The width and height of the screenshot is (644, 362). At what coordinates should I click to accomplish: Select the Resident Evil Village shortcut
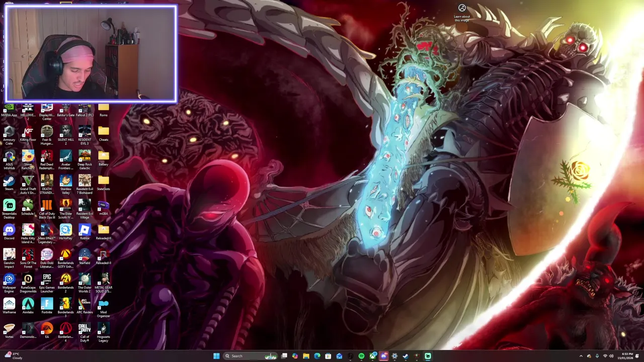85,210
